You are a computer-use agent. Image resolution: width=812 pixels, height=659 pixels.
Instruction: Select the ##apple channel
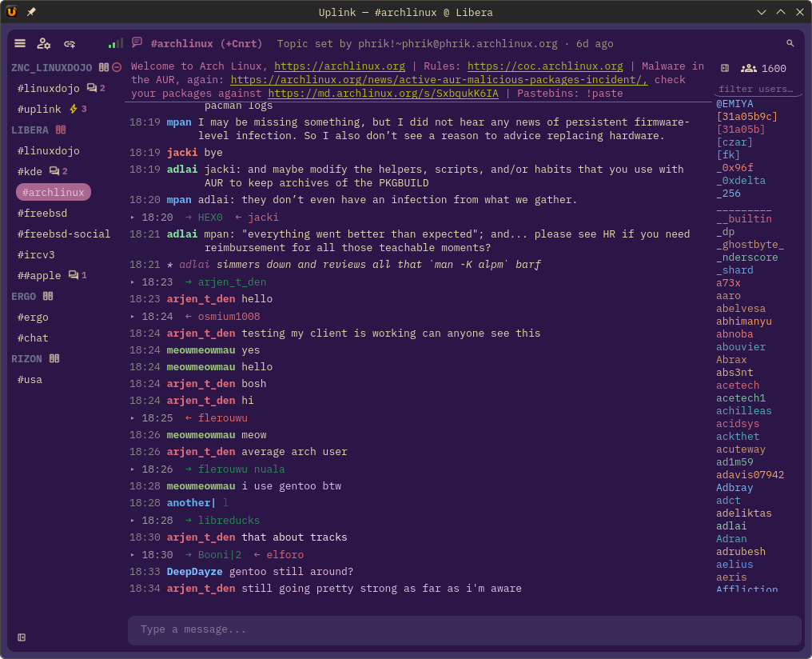pyautogui.click(x=39, y=276)
